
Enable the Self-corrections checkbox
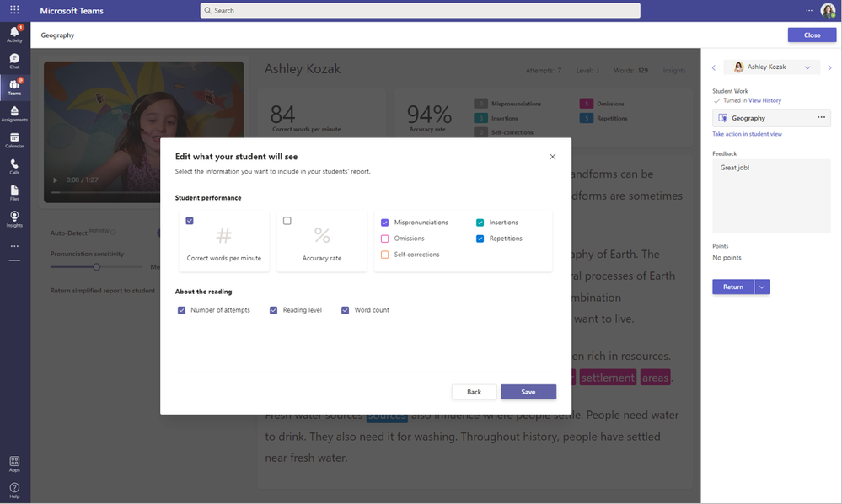[384, 255]
